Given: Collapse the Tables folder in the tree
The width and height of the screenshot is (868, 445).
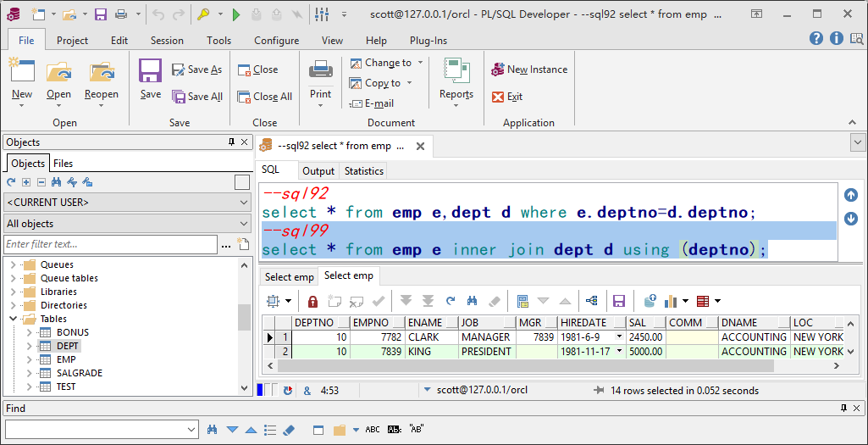Looking at the screenshot, I should point(14,319).
